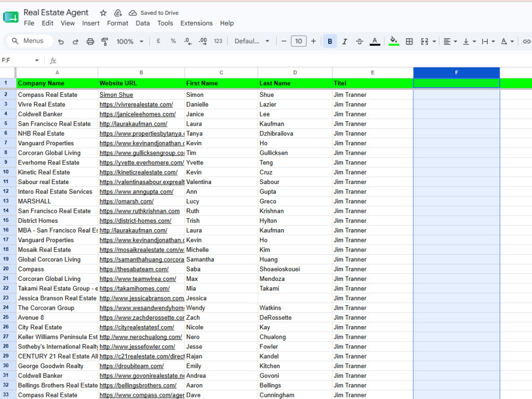Click the Real Estate Agent document title
Image resolution: width=532 pixels, height=399 pixels.
click(x=56, y=13)
